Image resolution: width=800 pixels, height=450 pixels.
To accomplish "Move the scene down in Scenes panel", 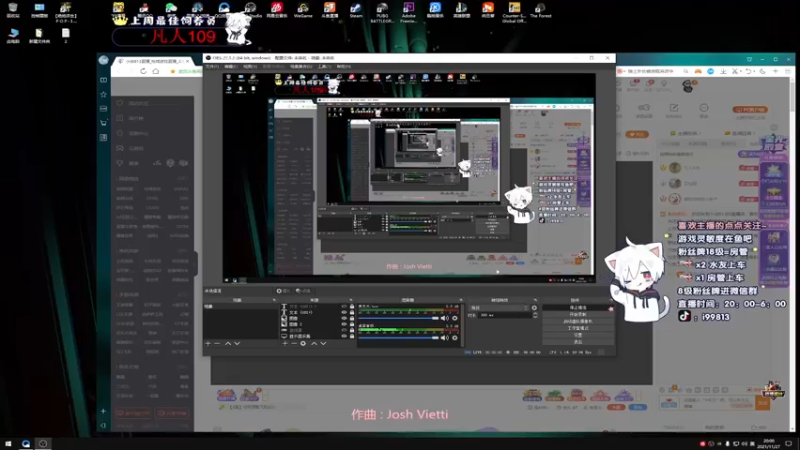I will tap(237, 343).
